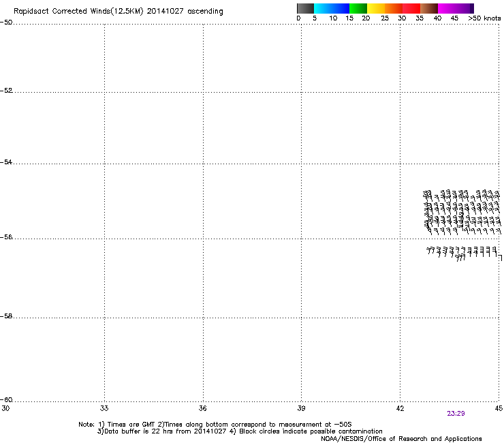Click the yellow 20-25 knots color swatch
504x443 pixels.
pyautogui.click(x=376, y=8)
